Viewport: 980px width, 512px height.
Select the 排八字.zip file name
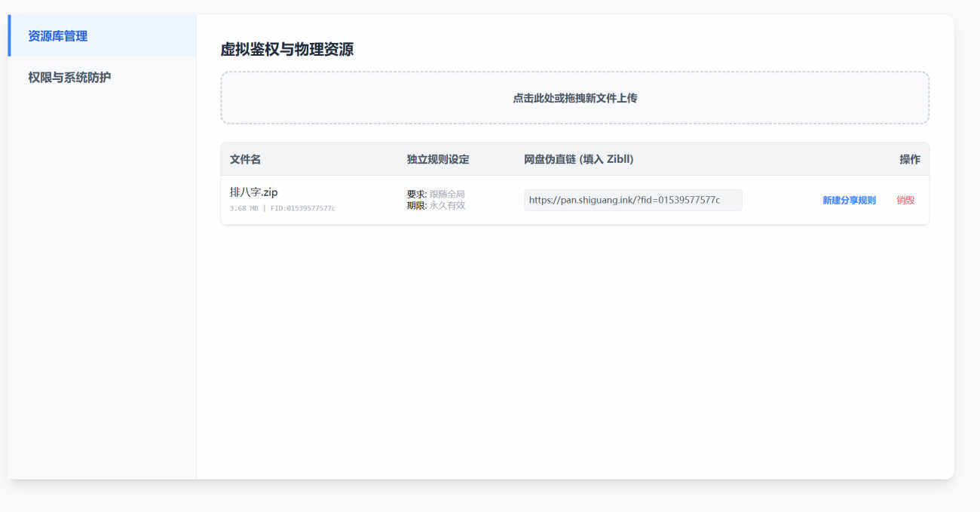pos(254,192)
